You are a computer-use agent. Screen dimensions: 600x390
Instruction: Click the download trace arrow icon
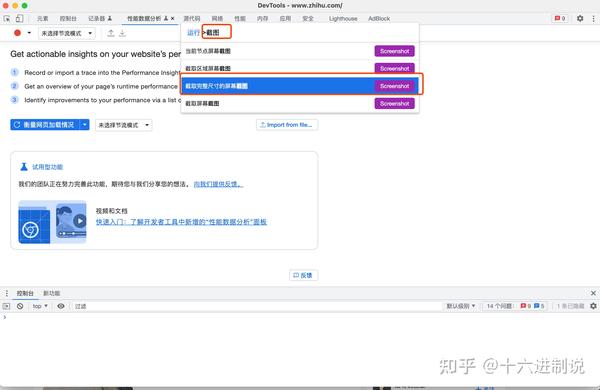click(x=122, y=33)
